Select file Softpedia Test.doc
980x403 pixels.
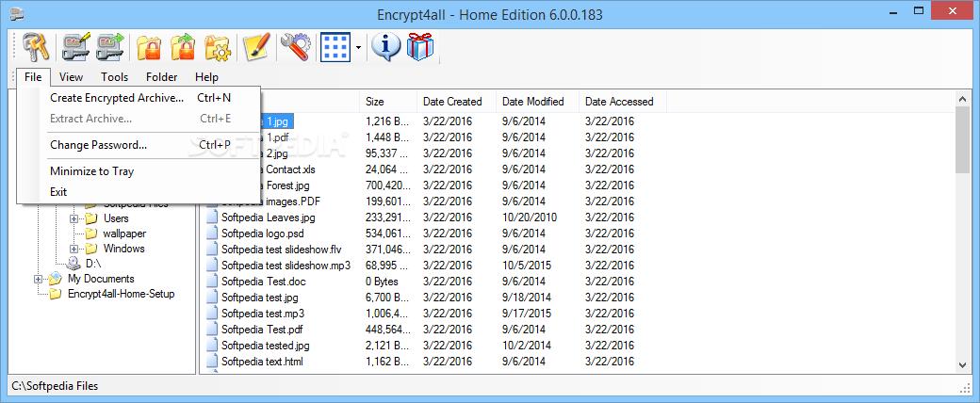click(264, 282)
